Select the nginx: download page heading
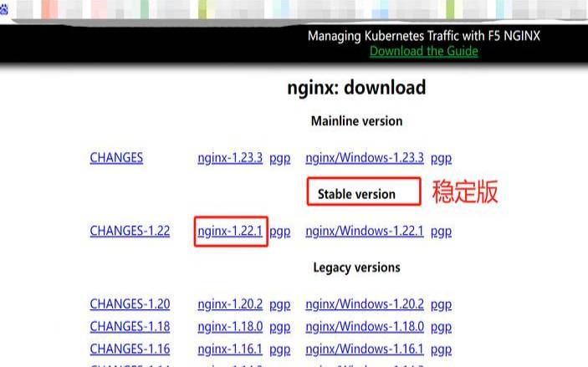The width and height of the screenshot is (588, 367). pyautogui.click(x=356, y=87)
